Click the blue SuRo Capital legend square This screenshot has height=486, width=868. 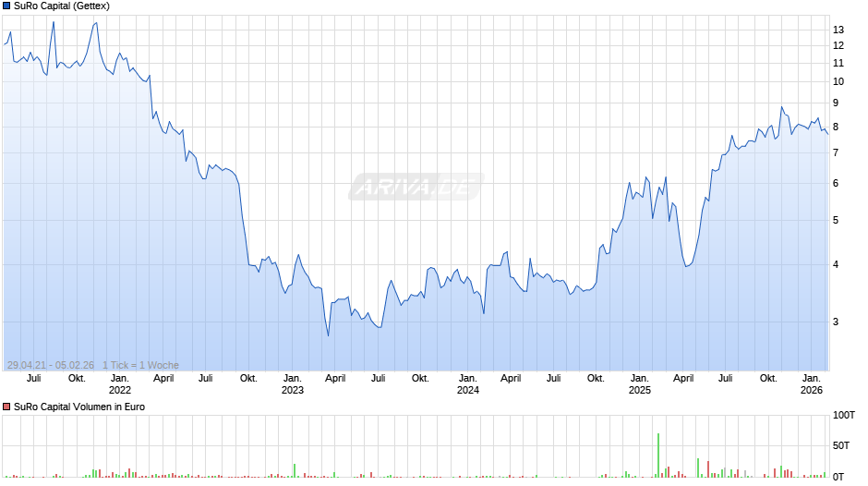(x=6, y=6)
